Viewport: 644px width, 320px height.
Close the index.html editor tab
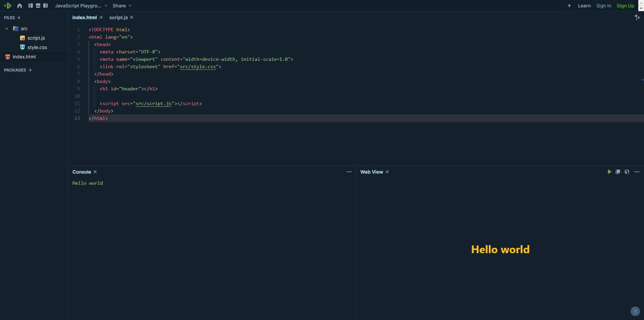(101, 17)
